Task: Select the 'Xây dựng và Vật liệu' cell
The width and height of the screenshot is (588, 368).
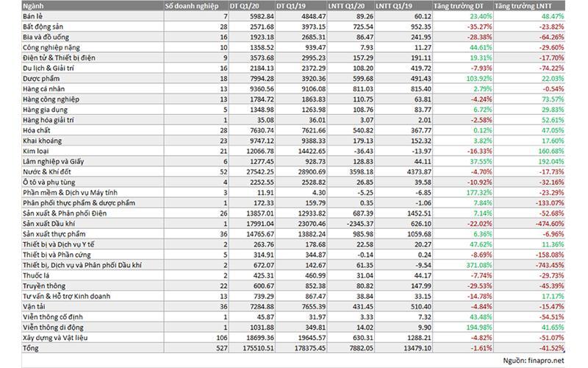Action: click(x=55, y=335)
